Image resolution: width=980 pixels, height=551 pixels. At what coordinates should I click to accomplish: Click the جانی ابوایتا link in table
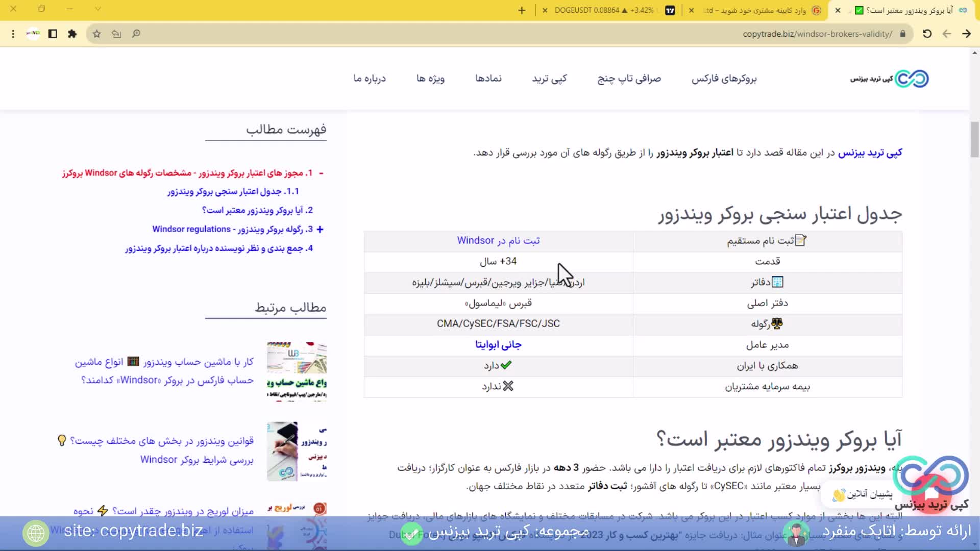pyautogui.click(x=498, y=345)
